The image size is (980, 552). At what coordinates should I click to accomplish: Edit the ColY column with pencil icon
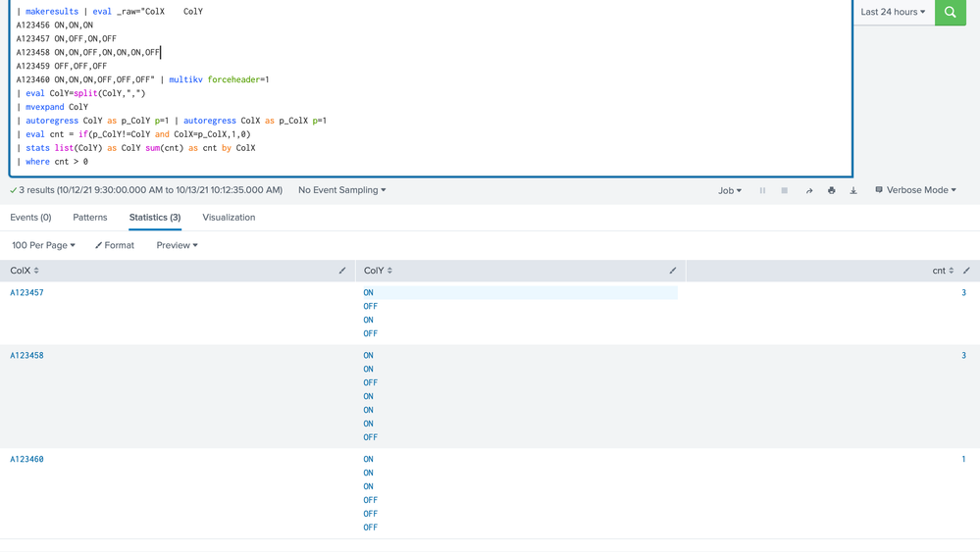coord(673,271)
